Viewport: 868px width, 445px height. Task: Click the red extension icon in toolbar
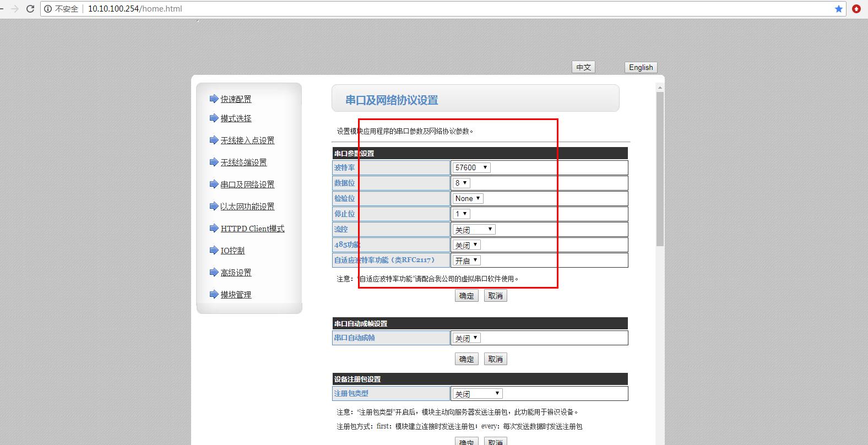(856, 9)
